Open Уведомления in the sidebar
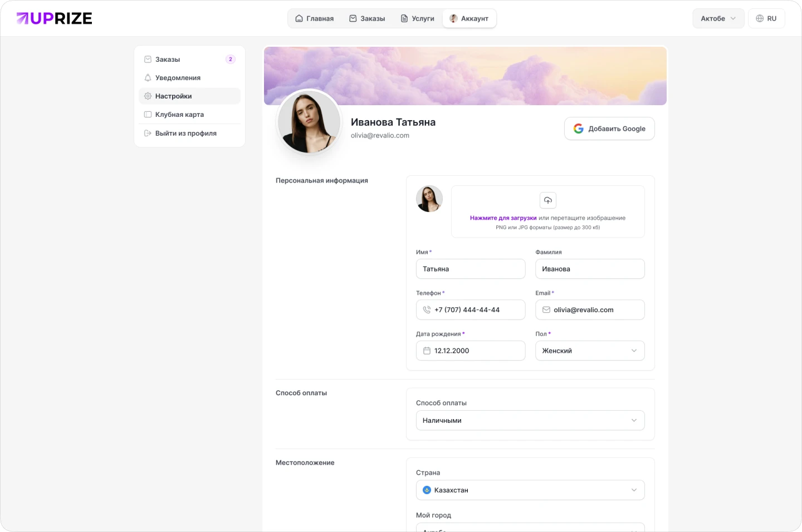This screenshot has height=532, width=802. point(189,77)
